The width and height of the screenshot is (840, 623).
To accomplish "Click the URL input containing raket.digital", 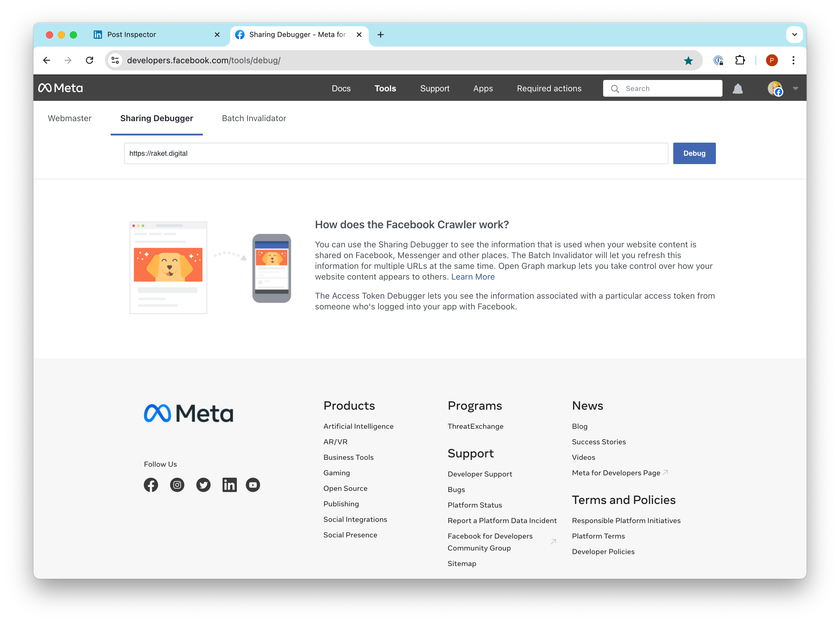I will 396,153.
